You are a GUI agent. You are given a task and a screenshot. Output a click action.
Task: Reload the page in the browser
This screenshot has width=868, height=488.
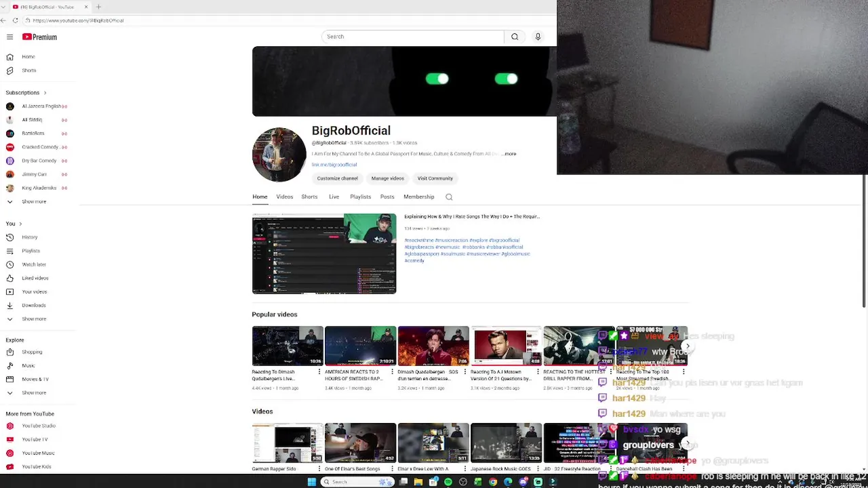[16, 20]
